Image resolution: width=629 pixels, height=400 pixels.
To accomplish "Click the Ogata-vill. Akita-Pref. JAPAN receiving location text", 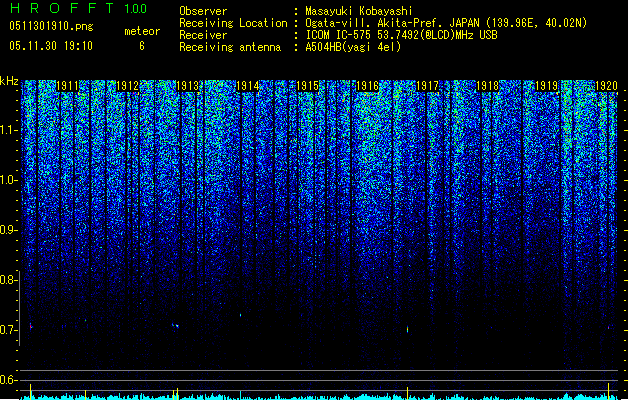I will 446,23.
